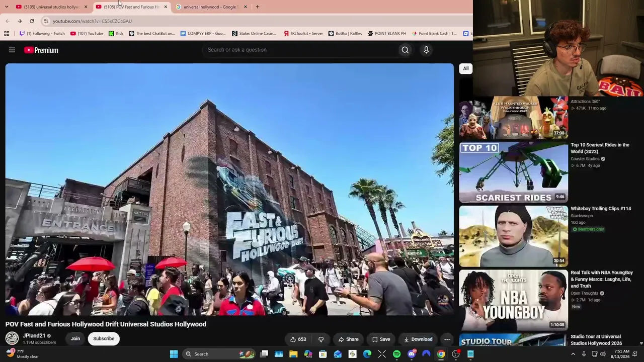Image resolution: width=644 pixels, height=362 pixels.
Task: Open the Point Blank Cash bookmark
Action: click(434, 34)
